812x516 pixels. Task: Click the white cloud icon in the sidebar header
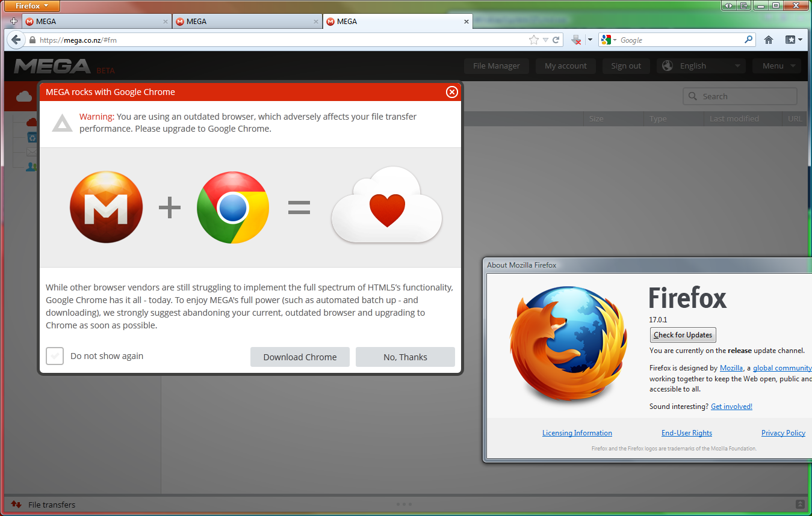24,96
